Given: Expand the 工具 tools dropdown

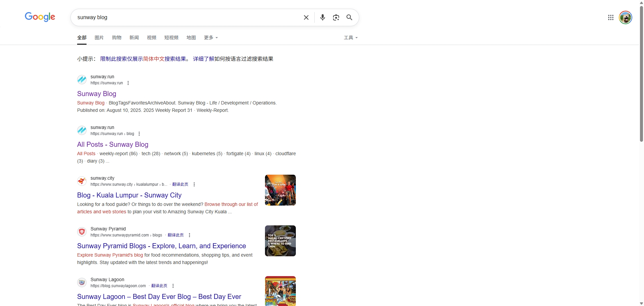Looking at the screenshot, I should coord(351,38).
